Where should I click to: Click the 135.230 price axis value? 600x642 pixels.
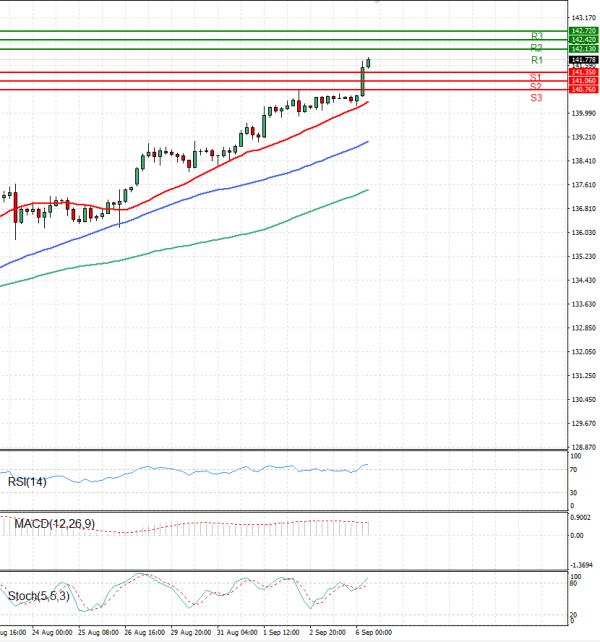click(584, 256)
